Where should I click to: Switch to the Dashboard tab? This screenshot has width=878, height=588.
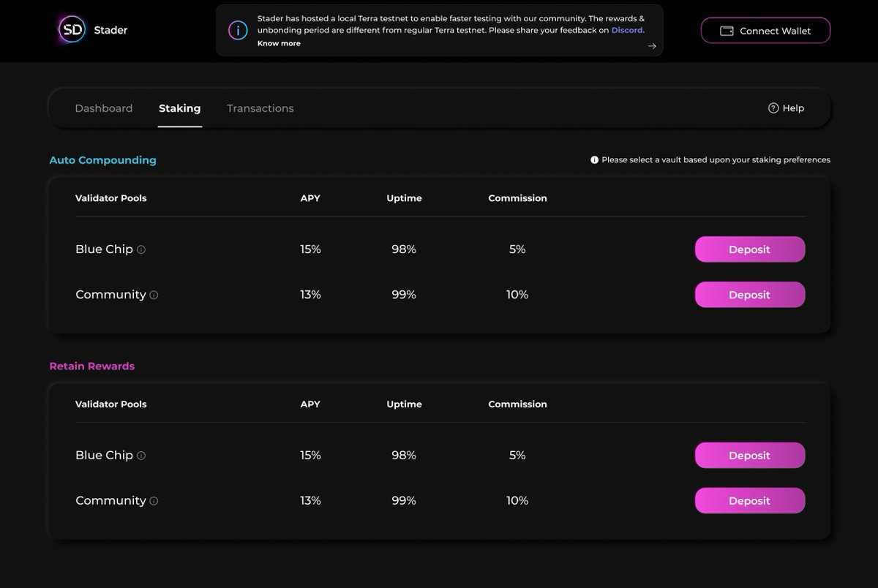coord(103,108)
